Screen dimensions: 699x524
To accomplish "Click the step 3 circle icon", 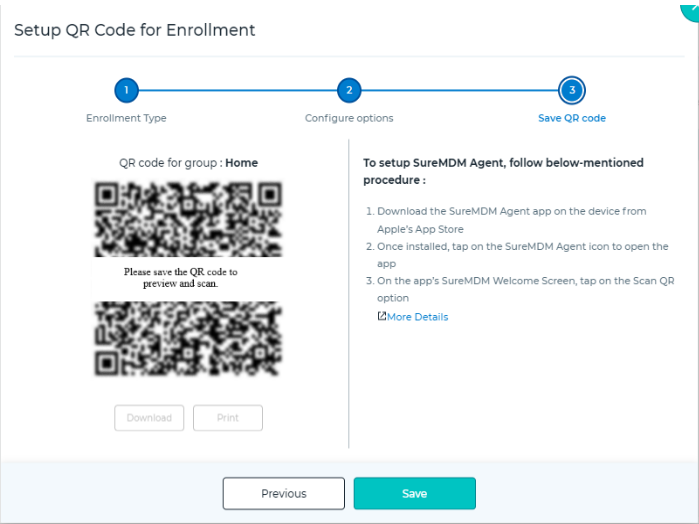I will coord(572,90).
